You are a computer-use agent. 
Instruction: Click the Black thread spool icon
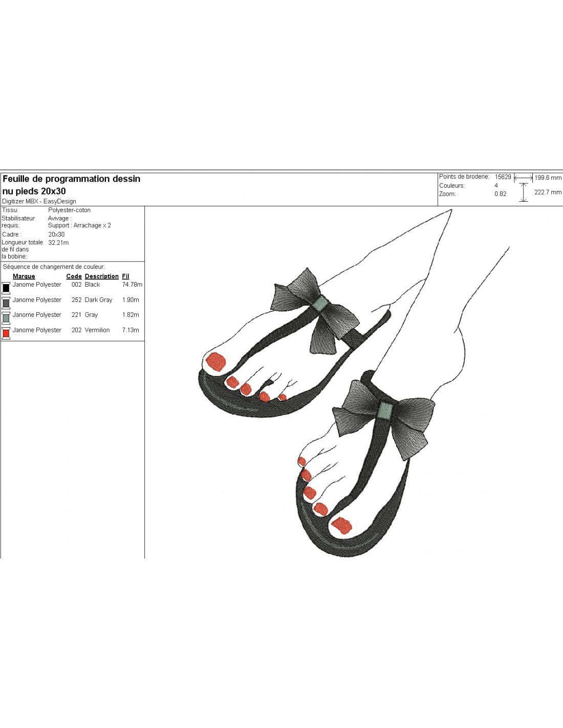pos(6,287)
